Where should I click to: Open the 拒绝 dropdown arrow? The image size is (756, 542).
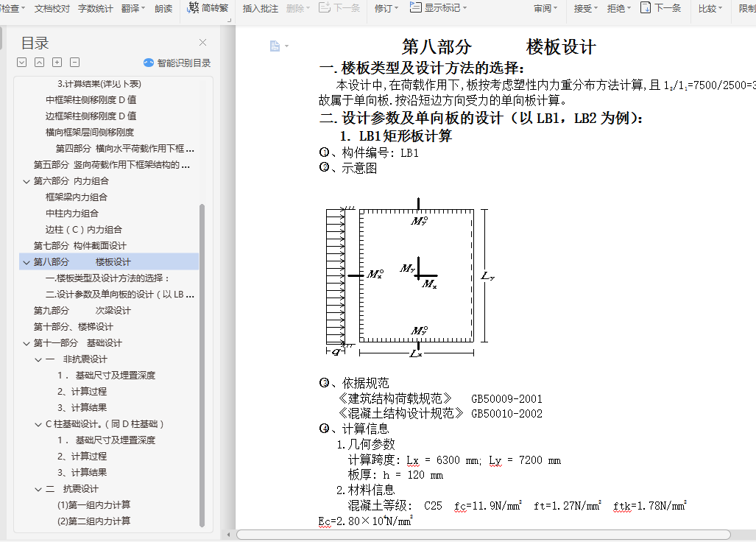point(629,8)
